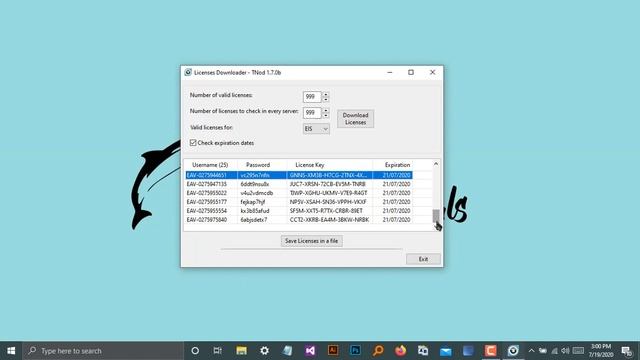This screenshot has width=640, height=360.
Task: Open the Camtasia icon in taskbar
Action: 491,351
